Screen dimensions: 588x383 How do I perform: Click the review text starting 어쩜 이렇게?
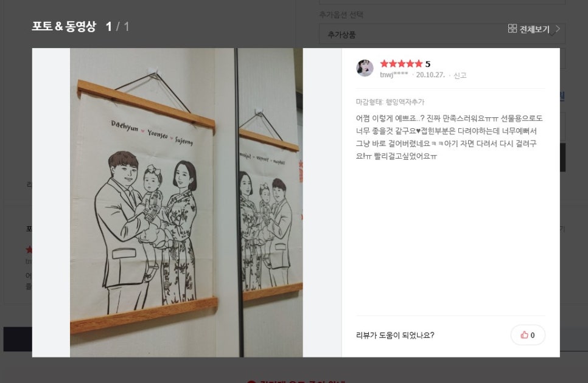point(449,137)
